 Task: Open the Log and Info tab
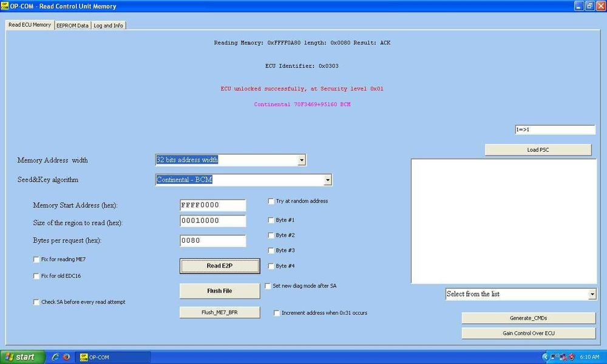click(109, 25)
